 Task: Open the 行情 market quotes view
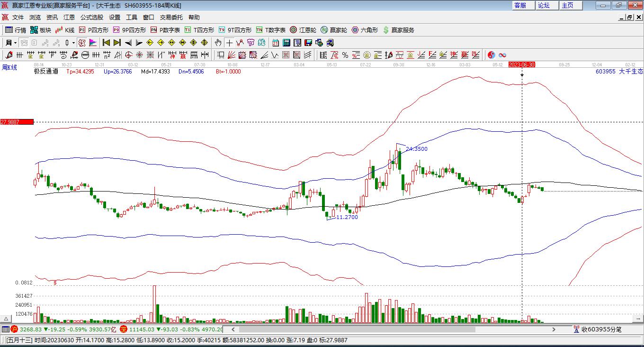click(16, 30)
